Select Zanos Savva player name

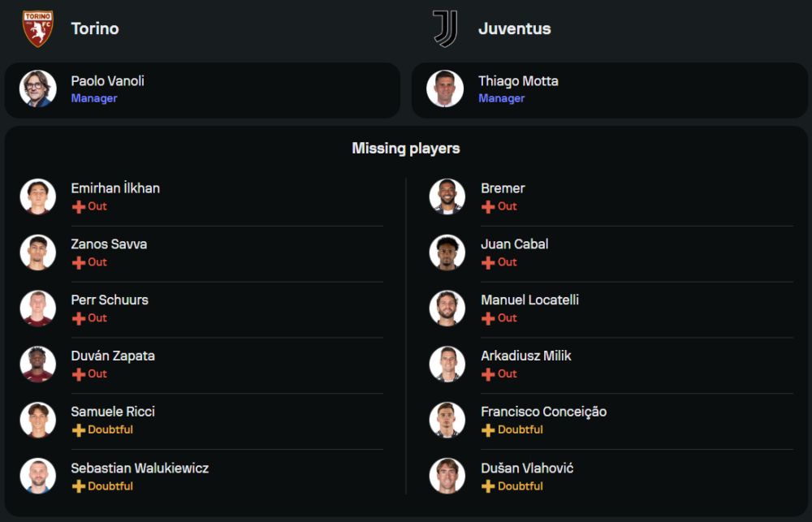109,244
